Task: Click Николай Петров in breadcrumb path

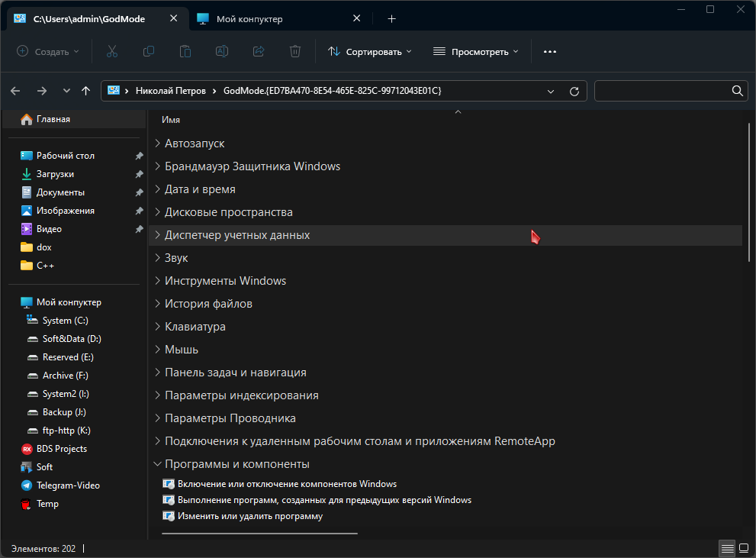Action: pyautogui.click(x=171, y=91)
